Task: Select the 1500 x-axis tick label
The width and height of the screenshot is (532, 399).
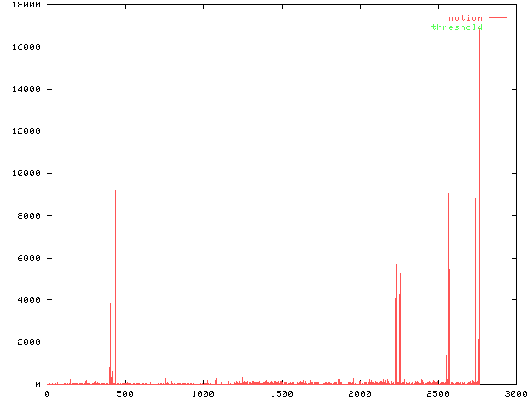Action: click(x=281, y=394)
